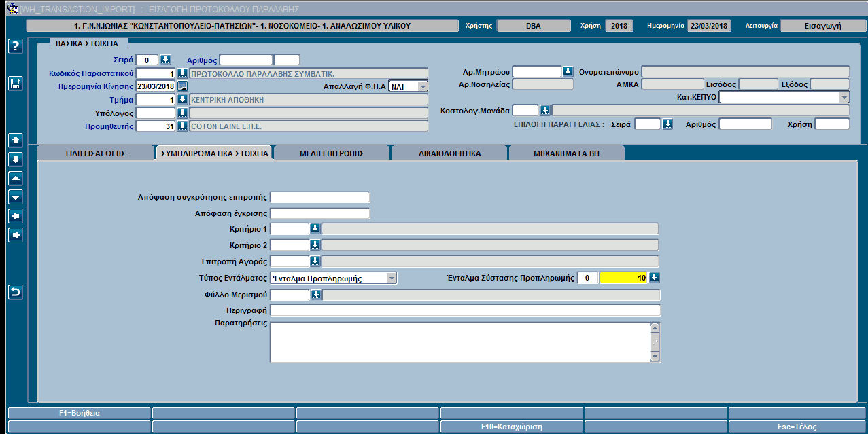Click the help question mark icon

(16, 46)
